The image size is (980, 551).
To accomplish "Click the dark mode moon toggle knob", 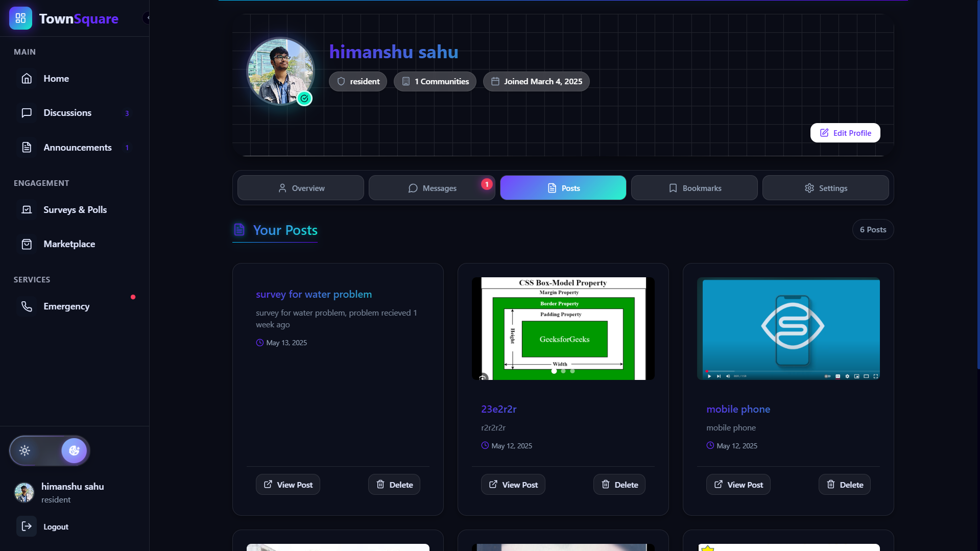I will click(74, 450).
